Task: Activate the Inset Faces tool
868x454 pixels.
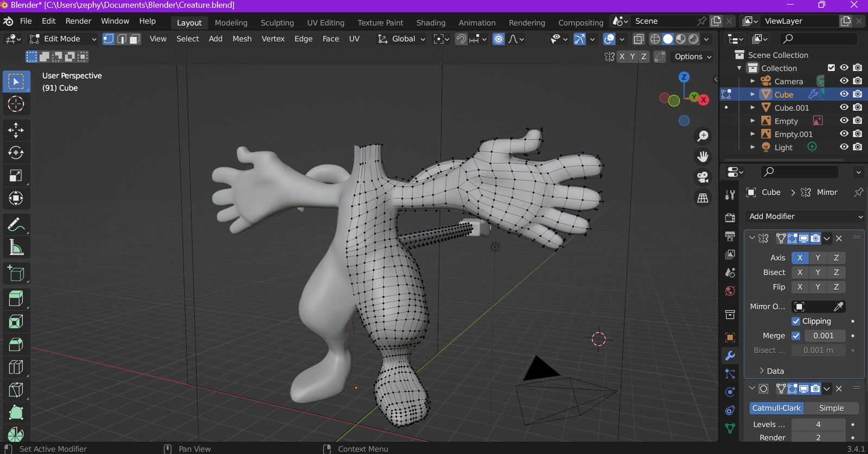Action: (16, 321)
